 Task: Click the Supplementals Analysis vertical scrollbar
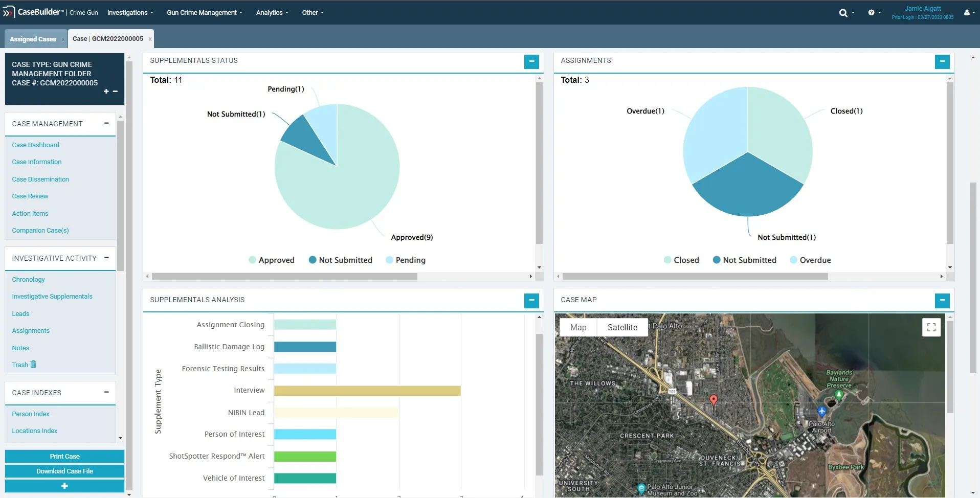pyautogui.click(x=539, y=404)
